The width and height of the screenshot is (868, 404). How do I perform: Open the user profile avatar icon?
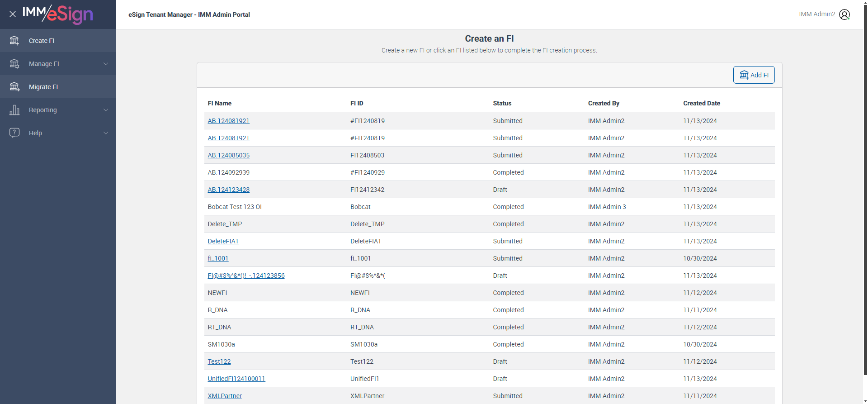844,14
